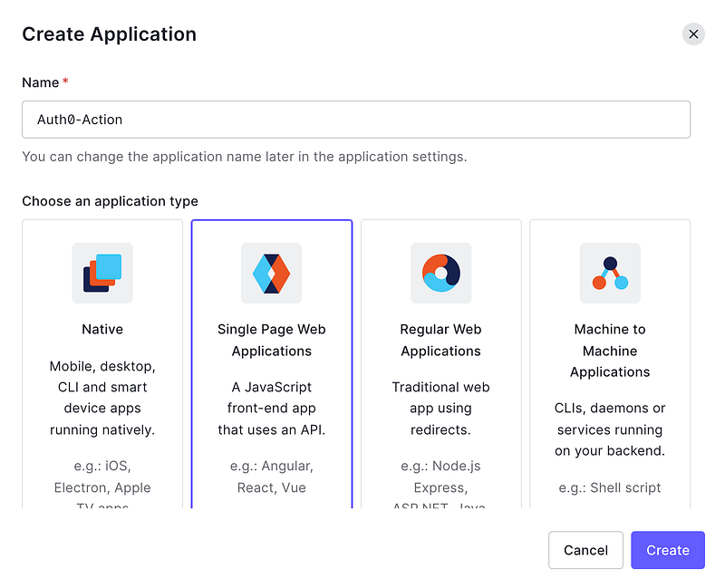Click the 'e.g.: Angular, React, Vue' example
725x588 pixels.
click(x=271, y=477)
